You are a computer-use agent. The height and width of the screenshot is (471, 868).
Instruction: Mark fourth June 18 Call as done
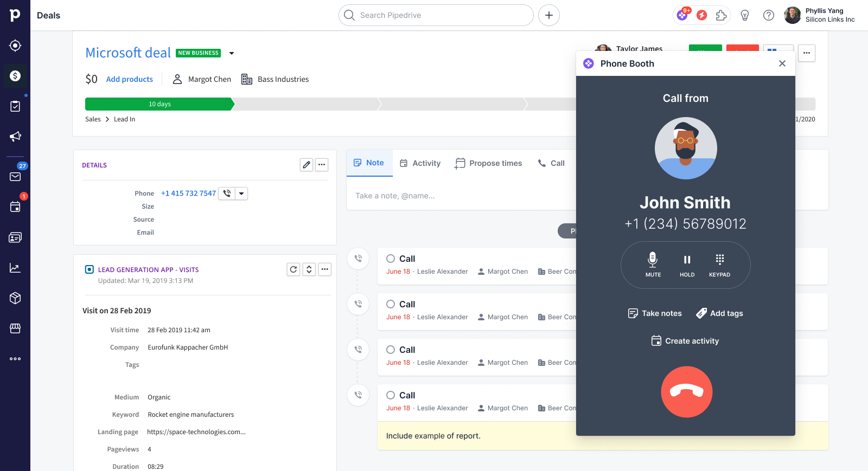point(391,395)
